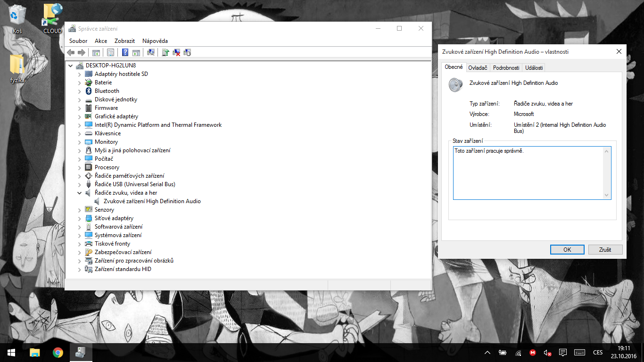This screenshot has height=362, width=644.
Task: Click the Forward arrow in Device Manager toolbar
Action: [82, 52]
